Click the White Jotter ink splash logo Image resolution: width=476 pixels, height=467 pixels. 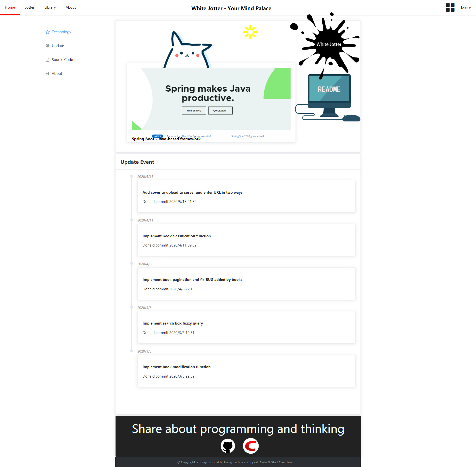click(x=328, y=44)
